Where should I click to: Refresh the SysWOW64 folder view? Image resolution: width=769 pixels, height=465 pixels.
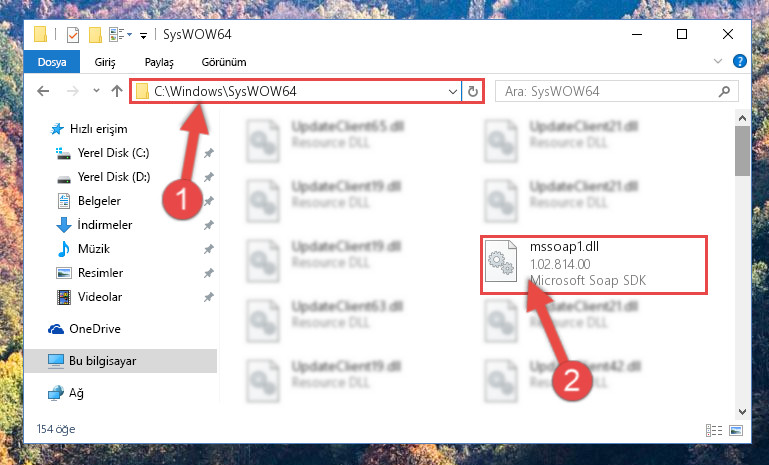point(472,91)
